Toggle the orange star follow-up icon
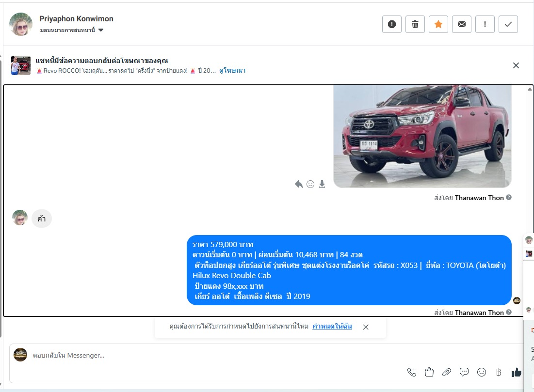 438,24
